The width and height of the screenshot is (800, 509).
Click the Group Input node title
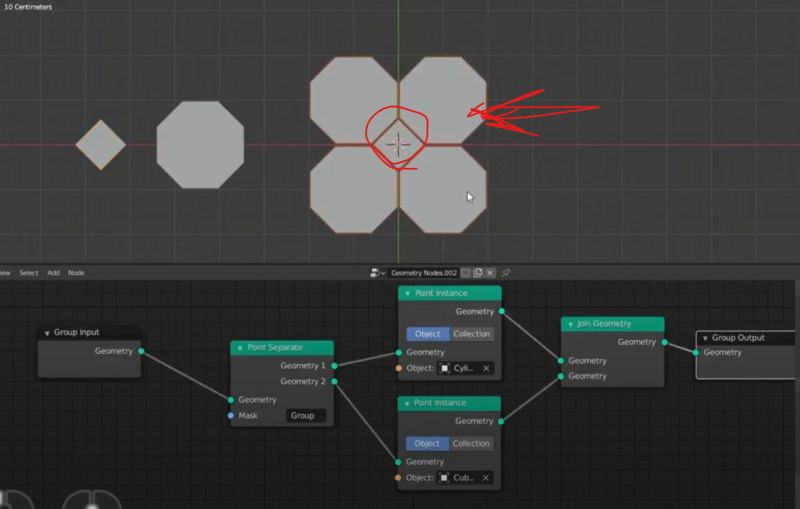click(77, 333)
